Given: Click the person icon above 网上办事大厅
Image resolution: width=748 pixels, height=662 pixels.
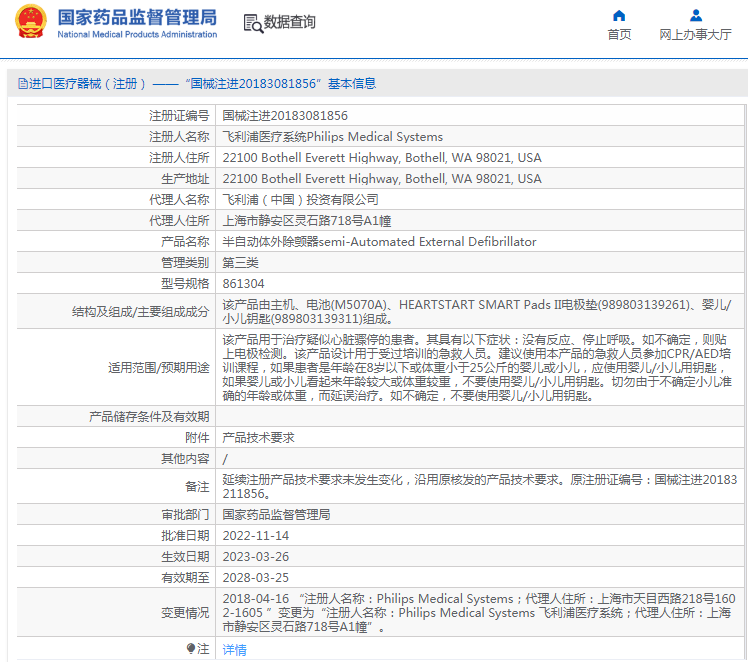Looking at the screenshot, I should pyautogui.click(x=696, y=15).
